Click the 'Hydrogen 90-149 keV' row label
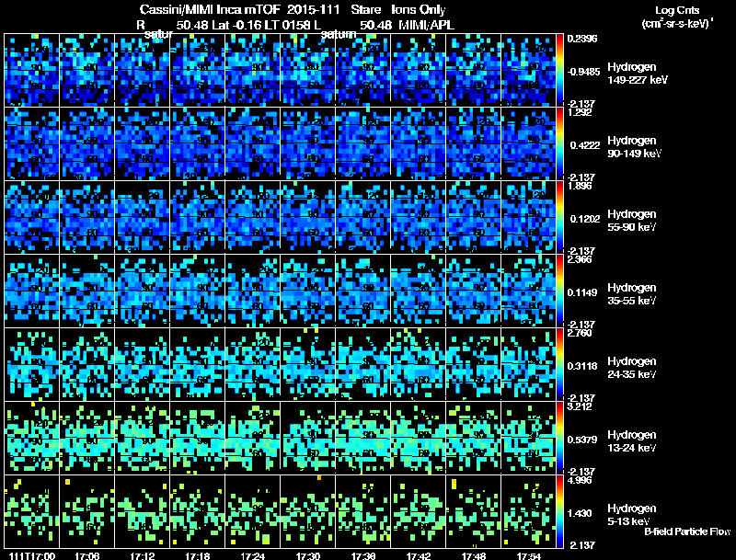 pos(635,147)
